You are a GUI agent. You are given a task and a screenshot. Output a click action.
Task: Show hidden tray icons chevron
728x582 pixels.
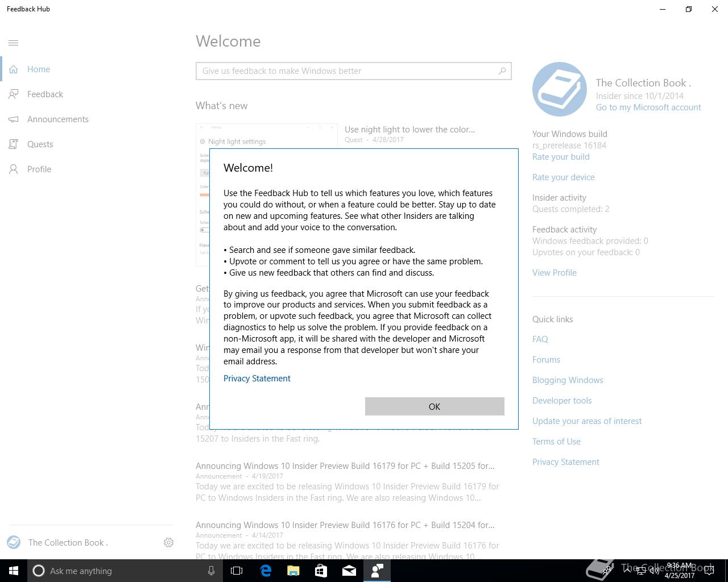pyautogui.click(x=627, y=571)
